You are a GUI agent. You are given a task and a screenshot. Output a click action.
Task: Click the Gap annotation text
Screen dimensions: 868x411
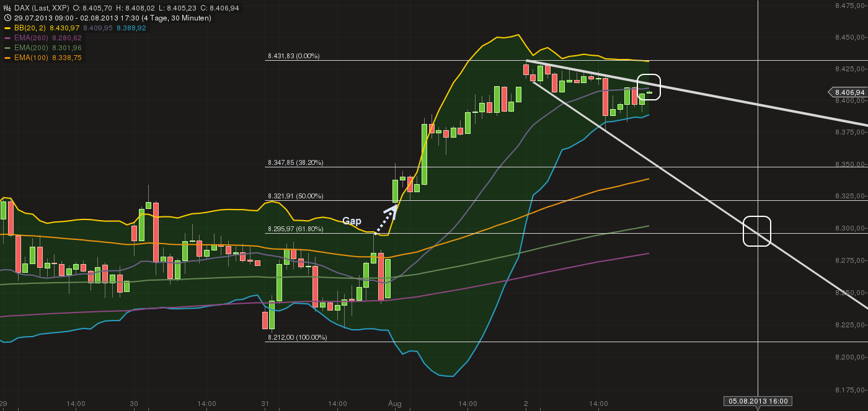352,221
